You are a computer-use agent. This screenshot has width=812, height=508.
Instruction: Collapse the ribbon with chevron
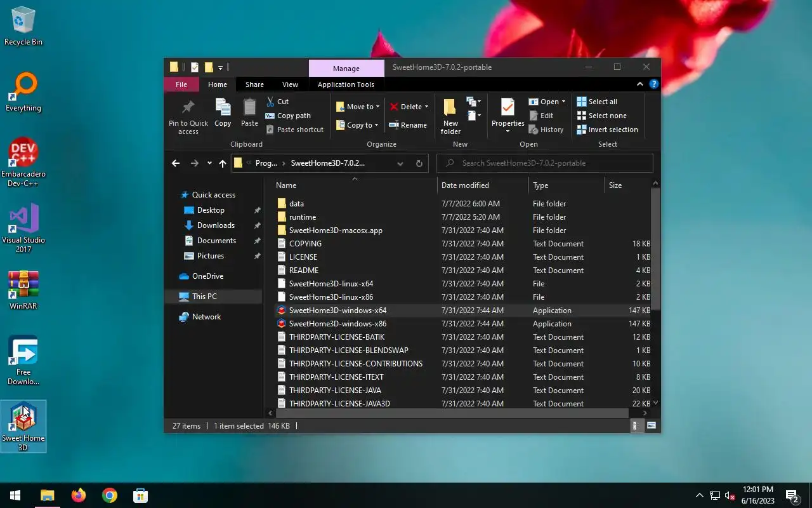tap(639, 84)
